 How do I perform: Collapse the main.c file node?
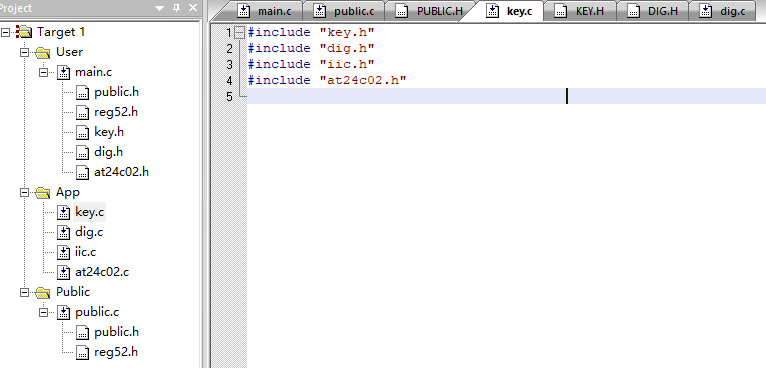click(x=43, y=72)
